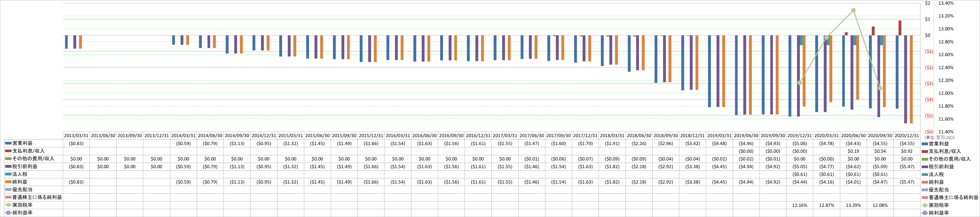The width and height of the screenshot is (980, 217).
Task: Click the 純利益率 table row label
Action: (x=22, y=212)
